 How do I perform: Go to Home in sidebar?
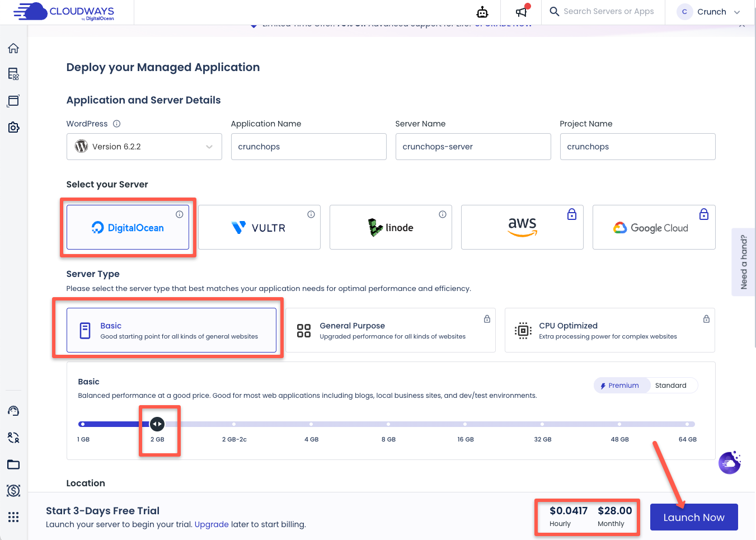(x=13, y=48)
